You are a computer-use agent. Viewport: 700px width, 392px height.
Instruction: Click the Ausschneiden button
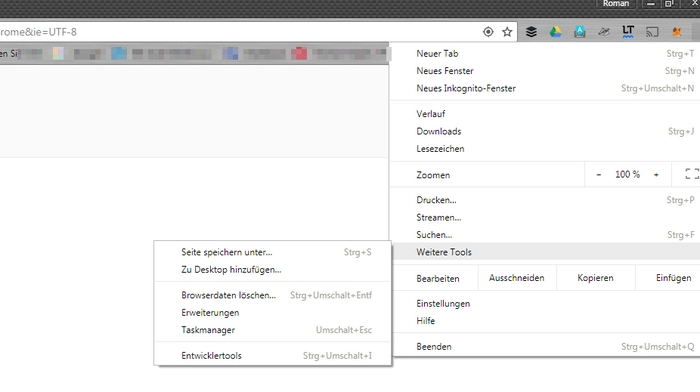(517, 278)
